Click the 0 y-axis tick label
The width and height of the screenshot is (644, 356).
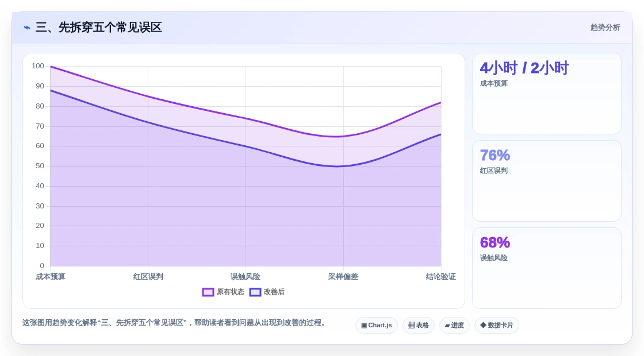pyautogui.click(x=42, y=266)
